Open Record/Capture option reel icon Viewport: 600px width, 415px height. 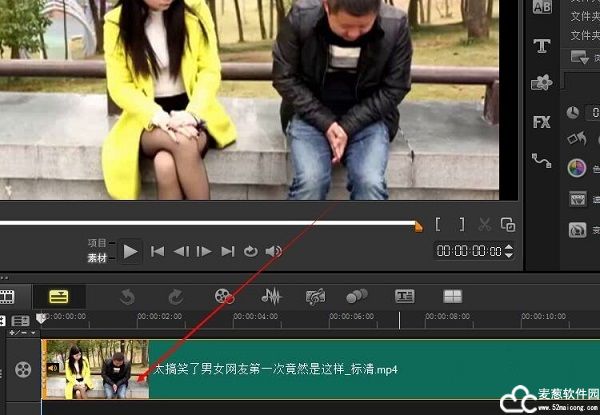pos(224,296)
